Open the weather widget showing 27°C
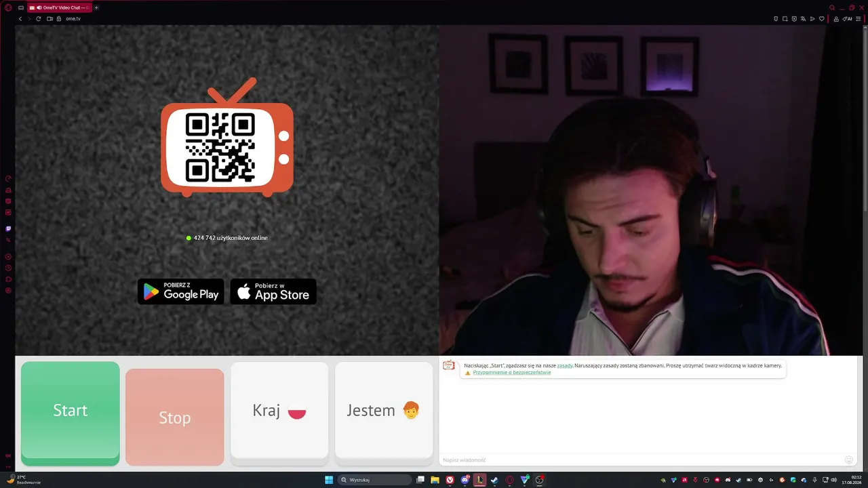 (24, 480)
